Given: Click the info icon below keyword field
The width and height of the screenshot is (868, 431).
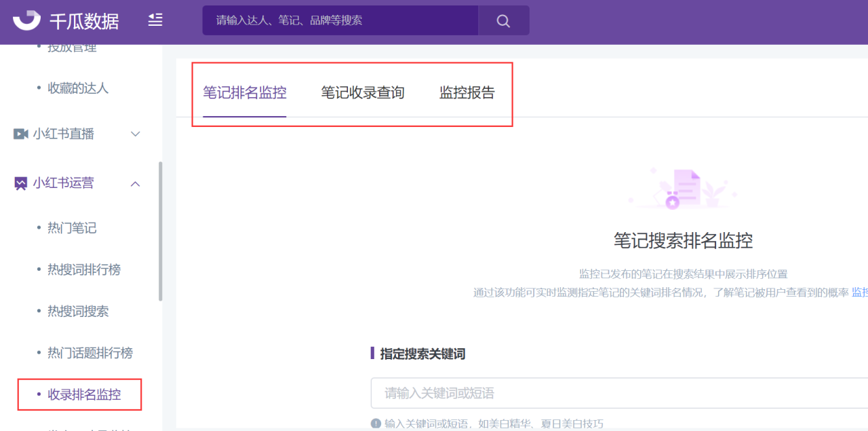Looking at the screenshot, I should 376,424.
